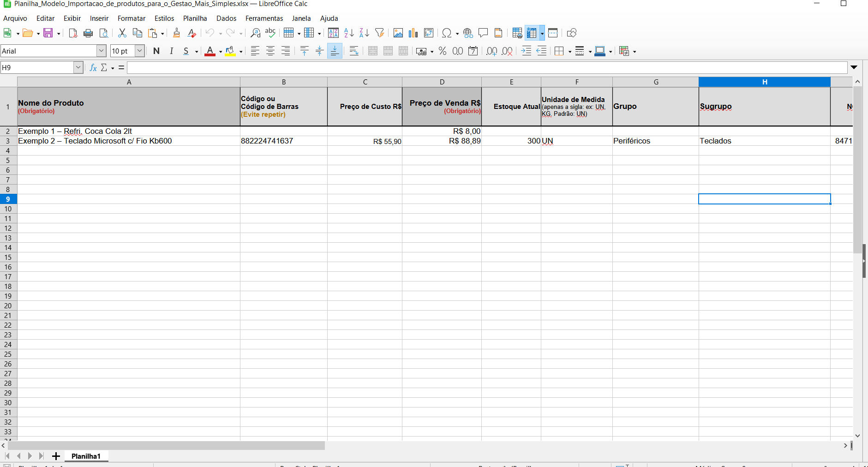Open the font size dropdown
The width and height of the screenshot is (868, 467).
pos(139,51)
